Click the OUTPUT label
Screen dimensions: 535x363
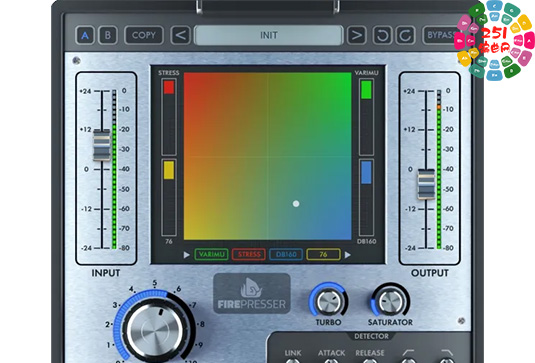tap(430, 273)
